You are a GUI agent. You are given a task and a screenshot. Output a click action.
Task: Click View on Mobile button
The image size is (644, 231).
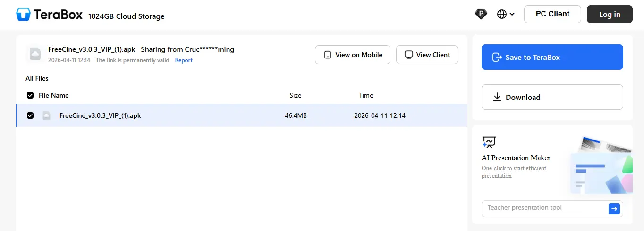pyautogui.click(x=353, y=55)
